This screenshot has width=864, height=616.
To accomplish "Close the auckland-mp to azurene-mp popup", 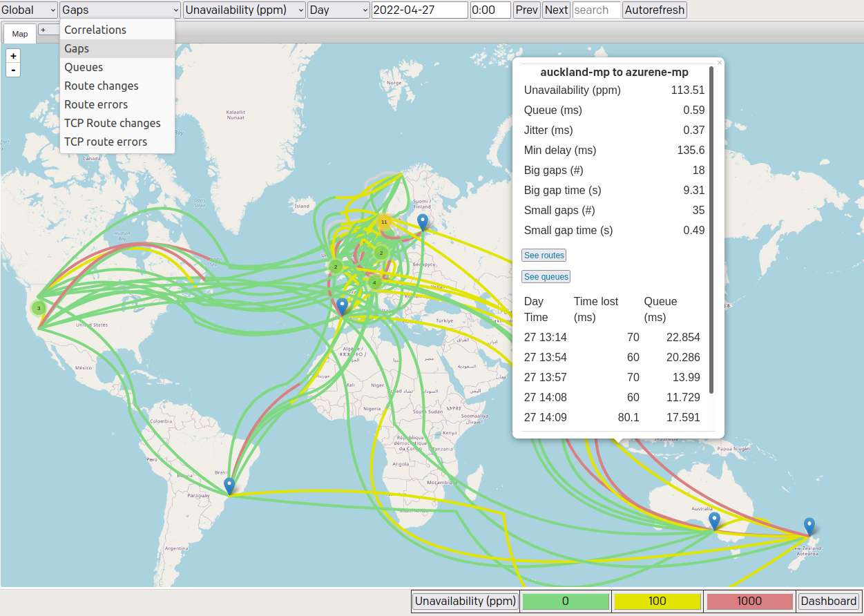I will point(719,63).
